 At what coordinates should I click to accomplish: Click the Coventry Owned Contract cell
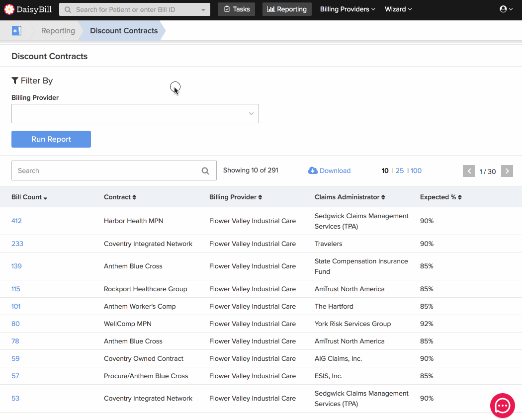[x=144, y=358]
